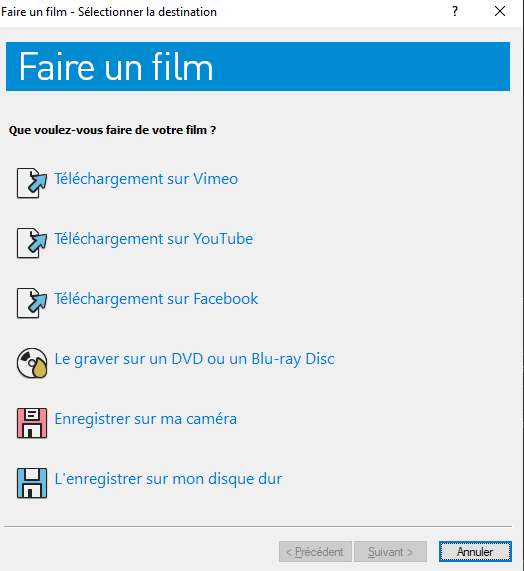524x571 pixels.
Task: Click the red floppy camera save icon
Action: click(x=32, y=423)
